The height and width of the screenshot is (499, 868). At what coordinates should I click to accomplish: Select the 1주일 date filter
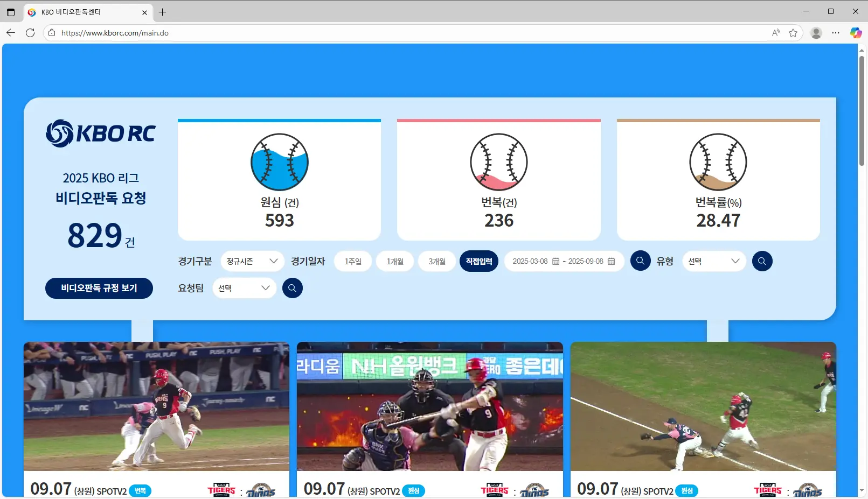click(353, 261)
